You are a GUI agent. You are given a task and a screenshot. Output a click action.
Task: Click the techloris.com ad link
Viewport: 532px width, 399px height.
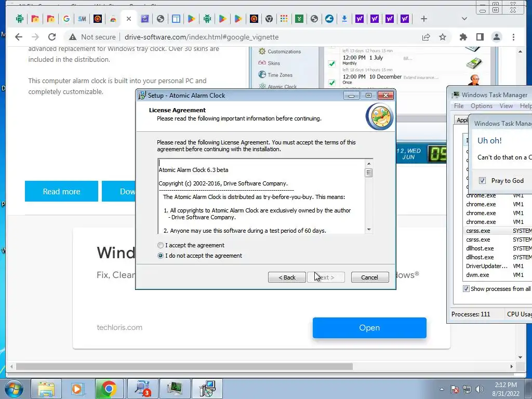(x=119, y=327)
